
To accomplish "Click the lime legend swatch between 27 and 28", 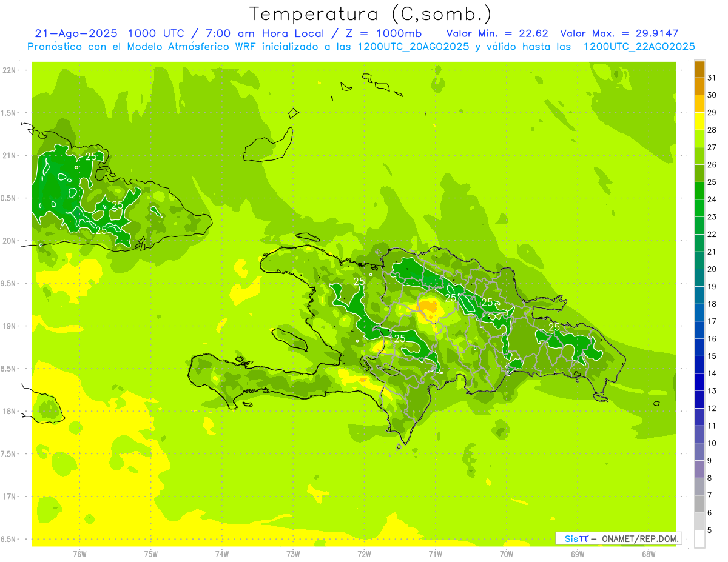I will [699, 139].
